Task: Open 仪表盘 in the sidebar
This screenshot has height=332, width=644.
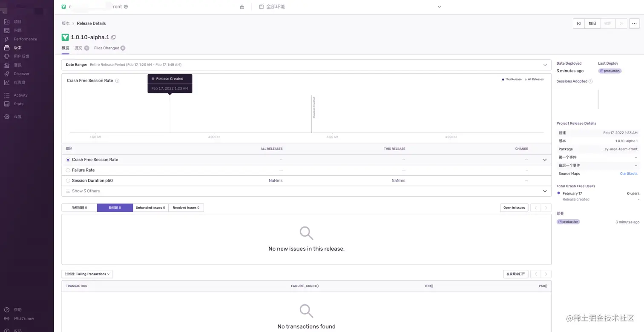Action: [15, 83]
